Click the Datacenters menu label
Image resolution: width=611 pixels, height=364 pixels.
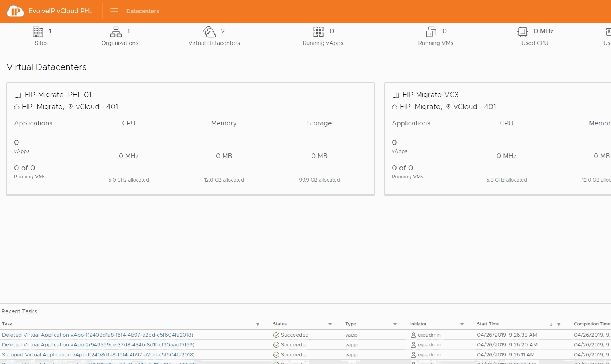coord(143,11)
